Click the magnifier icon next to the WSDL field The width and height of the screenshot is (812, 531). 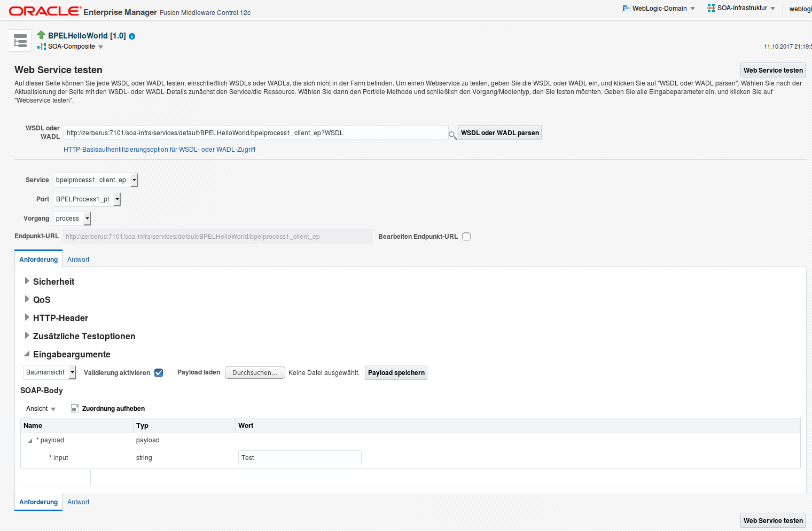coord(451,135)
